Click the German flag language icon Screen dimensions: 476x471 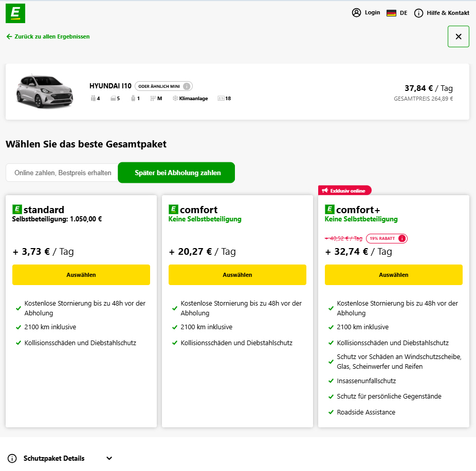pos(391,13)
